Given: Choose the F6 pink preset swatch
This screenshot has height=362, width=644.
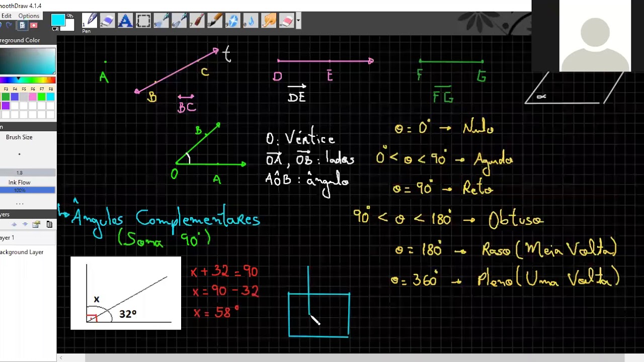Looking at the screenshot, I should point(33,97).
